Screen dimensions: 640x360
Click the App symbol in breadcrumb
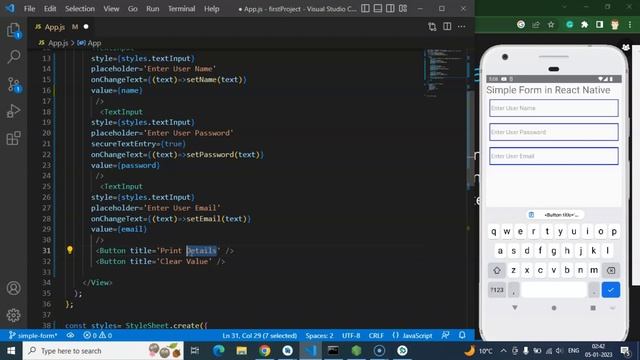(x=89, y=43)
